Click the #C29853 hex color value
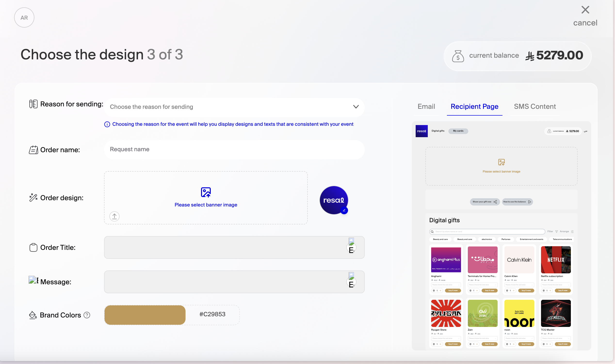The width and height of the screenshot is (615, 364). (x=212, y=314)
